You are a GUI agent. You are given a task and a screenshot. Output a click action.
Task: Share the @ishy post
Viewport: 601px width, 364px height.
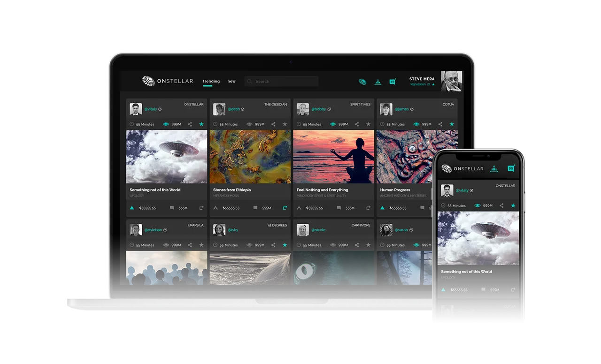point(273,245)
